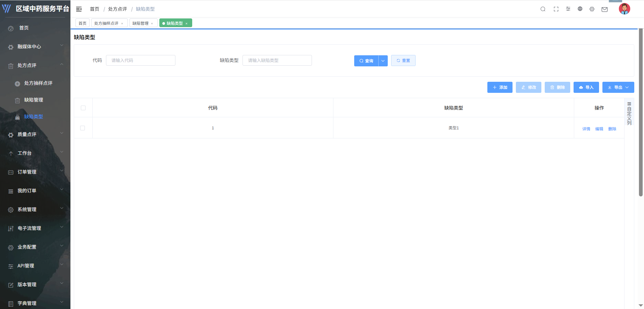644x309 pixels.
Task: Click the 融媒体中心 gear icon
Action: [11, 47]
